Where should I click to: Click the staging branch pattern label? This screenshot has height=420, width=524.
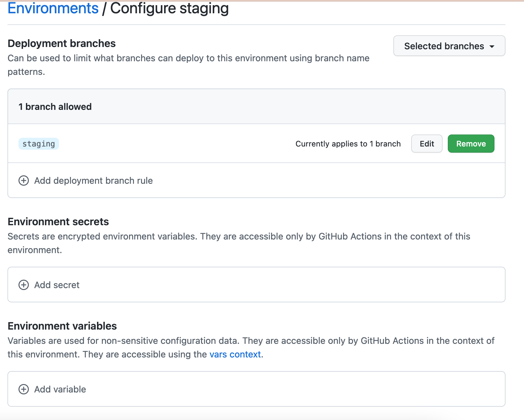click(39, 144)
